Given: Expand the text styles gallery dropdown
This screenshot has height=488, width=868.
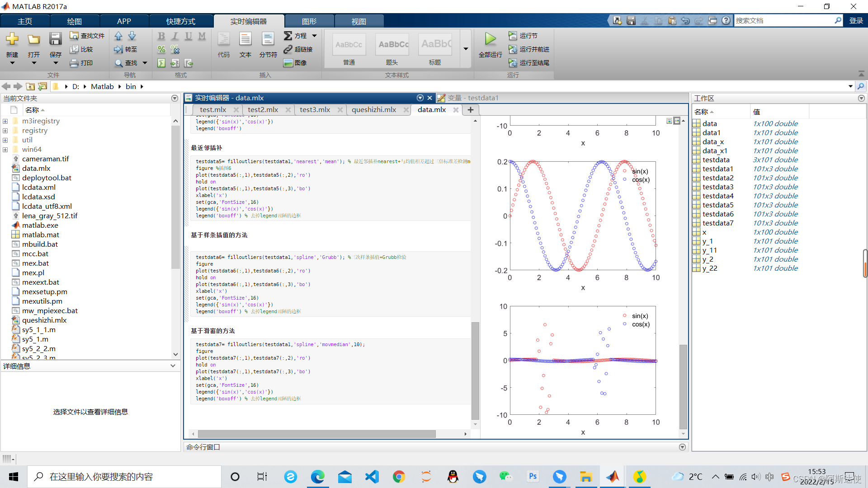Looking at the screenshot, I should tap(466, 49).
